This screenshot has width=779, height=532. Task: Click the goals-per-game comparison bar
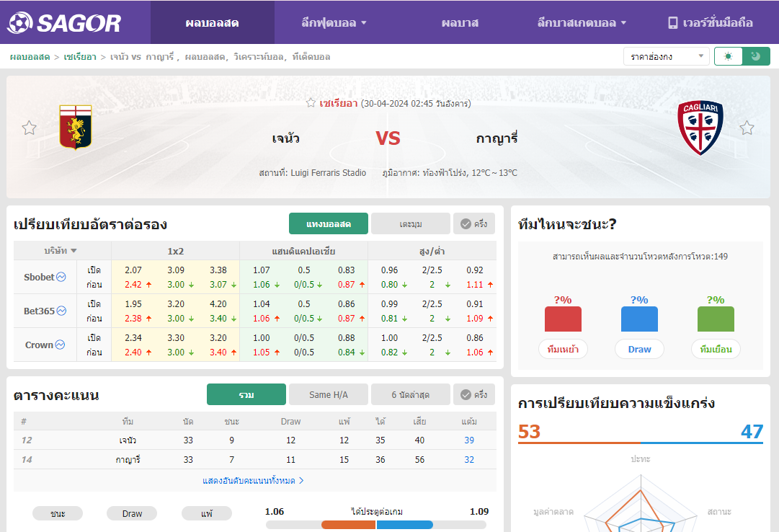pos(376,525)
